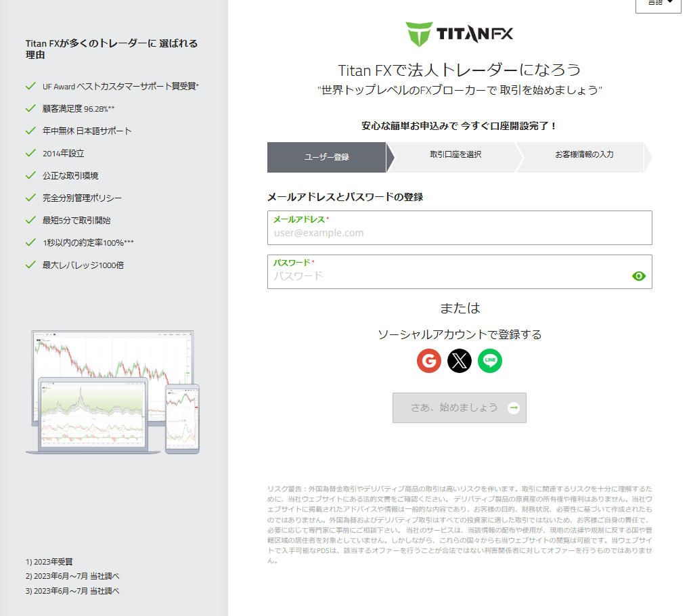Click the 公正な取引環境 text
Screen dimensions: 691x616
click(x=70, y=176)
